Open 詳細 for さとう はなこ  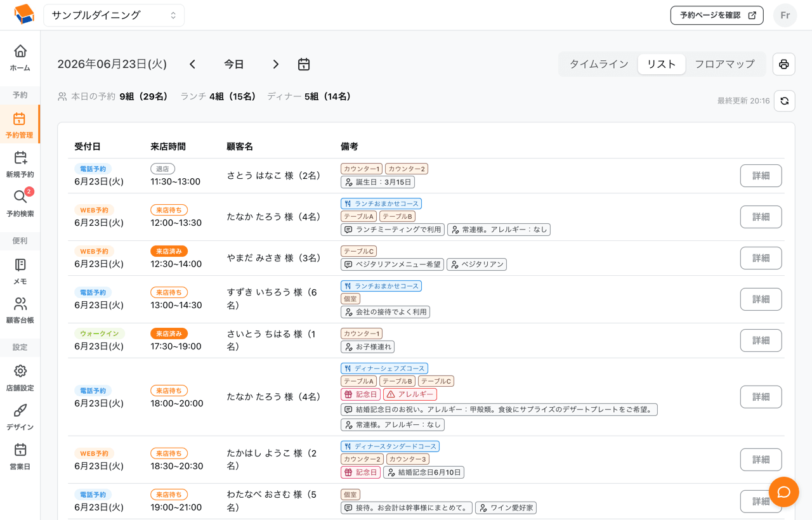coord(761,176)
